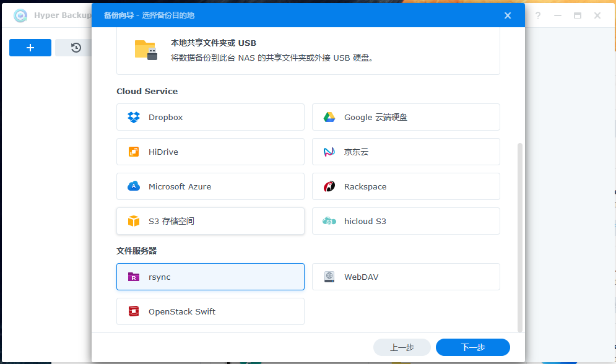Choose 京东云 as backup destination
Viewport: 616px width, 364px height.
406,152
